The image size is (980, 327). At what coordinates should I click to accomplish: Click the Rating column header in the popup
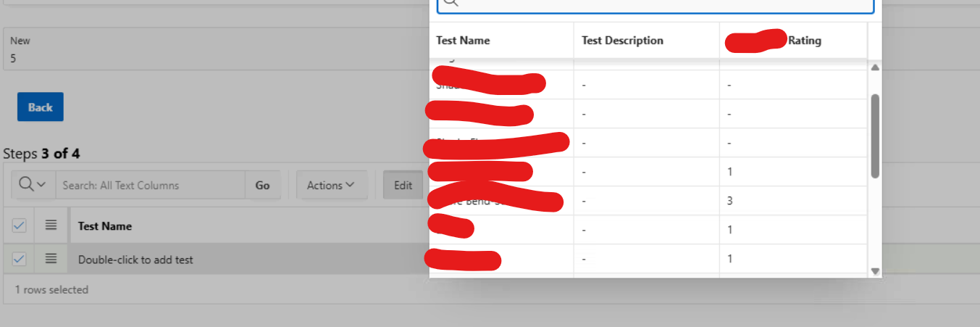tap(804, 41)
